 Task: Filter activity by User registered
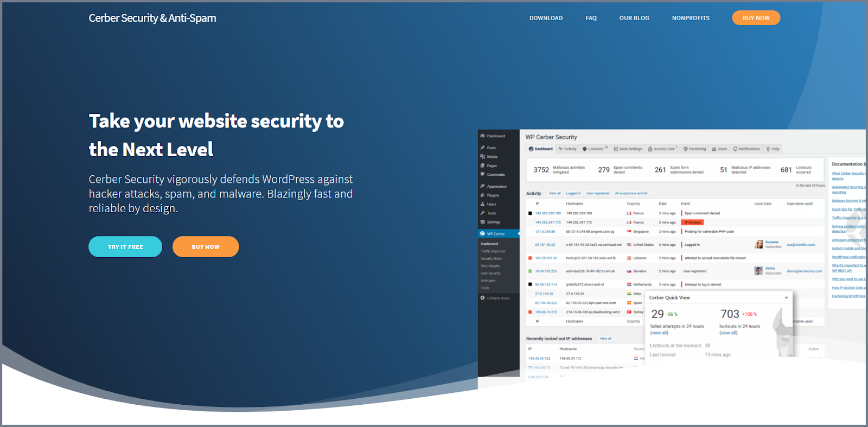pyautogui.click(x=598, y=193)
